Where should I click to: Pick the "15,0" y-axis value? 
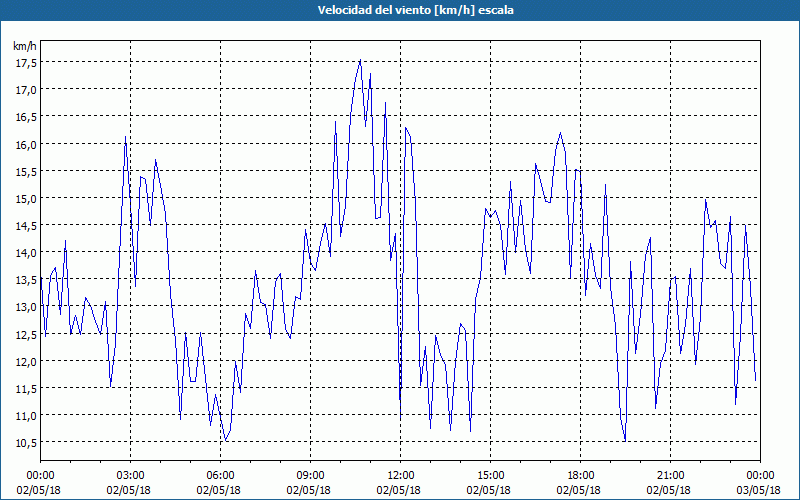[26, 198]
